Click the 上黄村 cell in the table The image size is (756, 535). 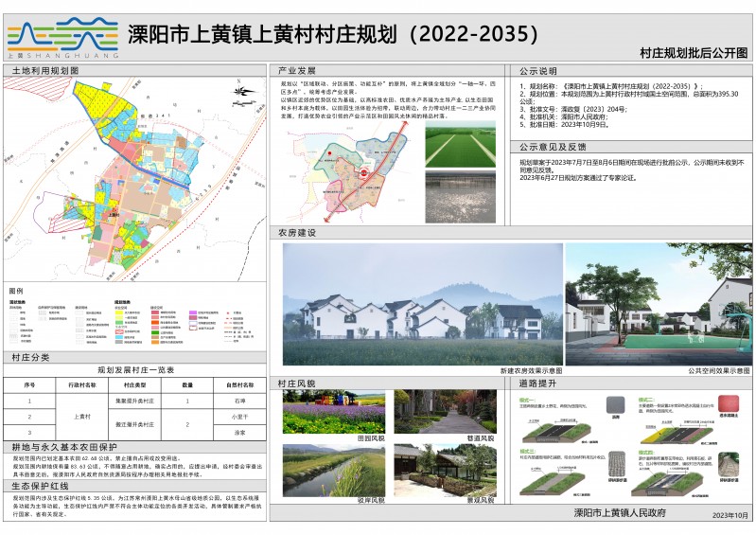coord(82,417)
